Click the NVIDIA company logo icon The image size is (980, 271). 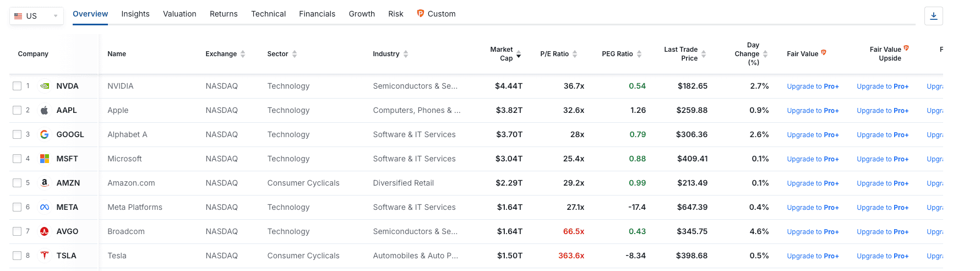click(x=45, y=86)
